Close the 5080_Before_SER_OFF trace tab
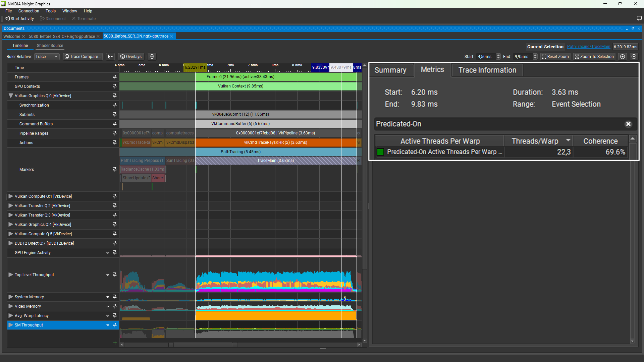 pos(98,37)
